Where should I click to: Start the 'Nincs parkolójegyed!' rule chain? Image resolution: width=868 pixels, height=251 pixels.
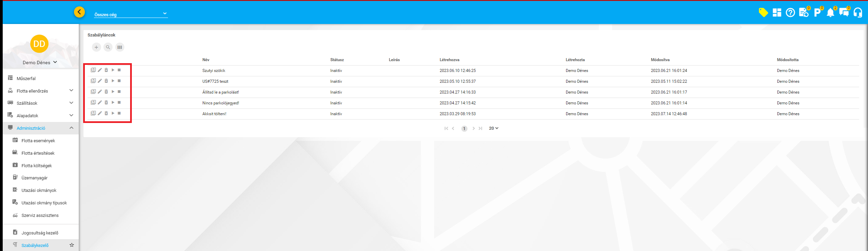[x=113, y=103]
